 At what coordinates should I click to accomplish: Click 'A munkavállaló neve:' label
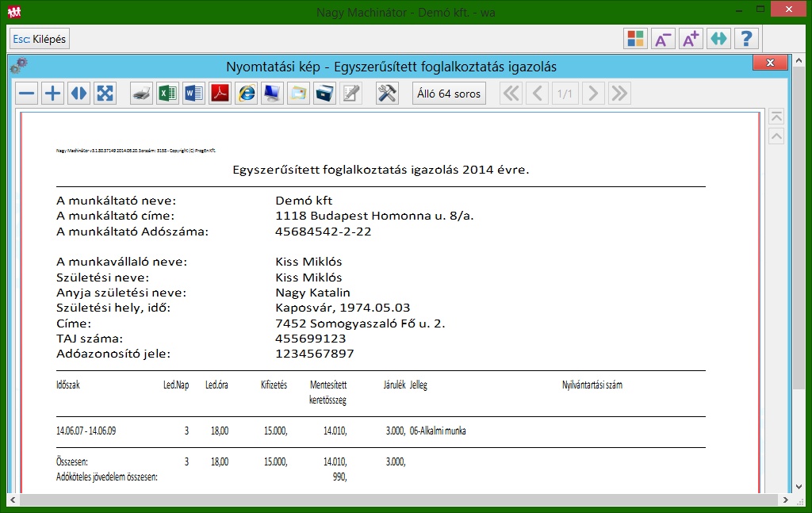pos(121,262)
